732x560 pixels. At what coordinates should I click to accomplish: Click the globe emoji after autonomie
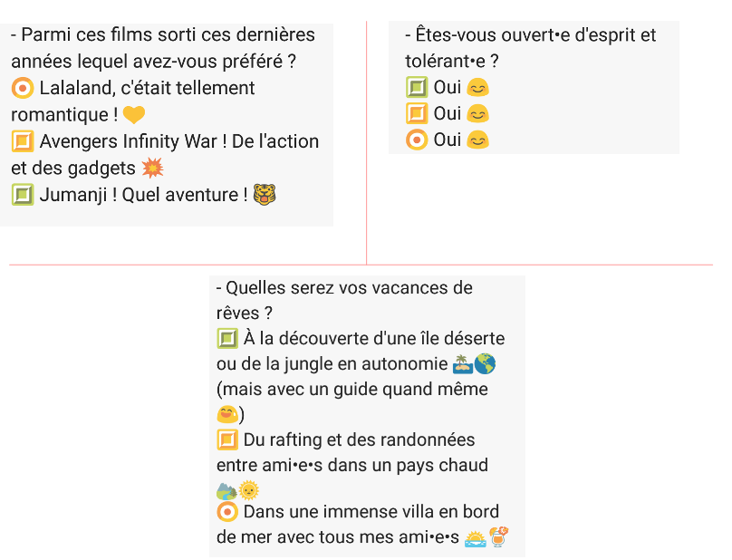pyautogui.click(x=485, y=364)
